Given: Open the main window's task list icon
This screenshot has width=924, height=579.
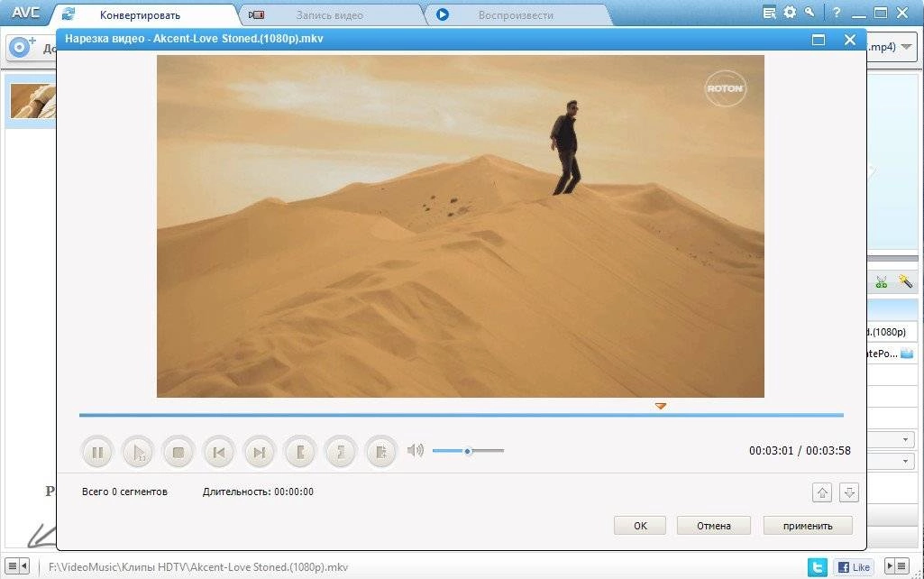Looking at the screenshot, I should (769, 13).
